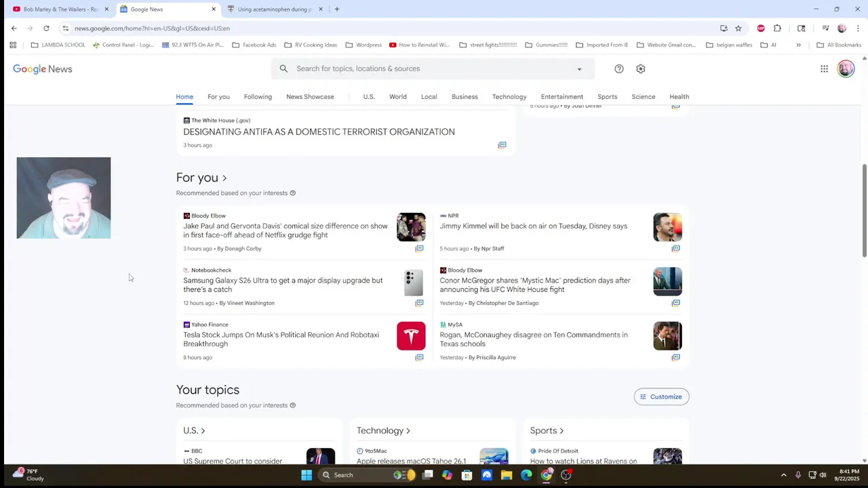Bookmark this page with the star icon
The width and height of the screenshot is (868, 488).
738,28
